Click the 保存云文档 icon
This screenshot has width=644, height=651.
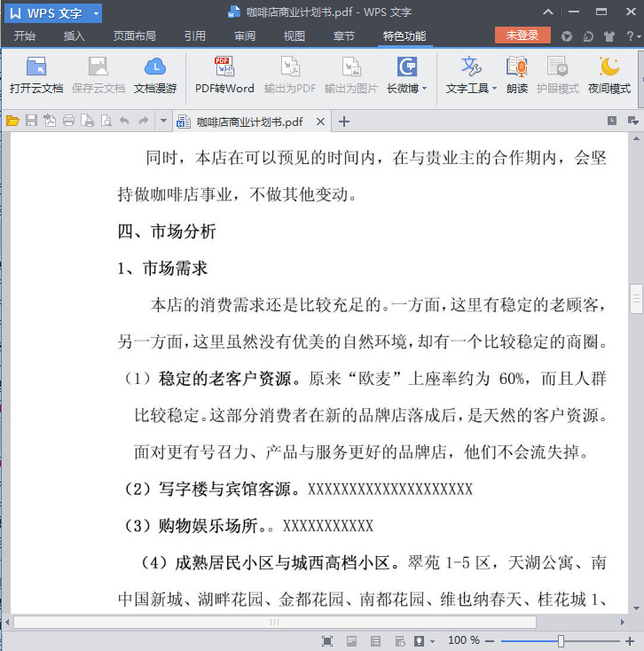coord(98,75)
